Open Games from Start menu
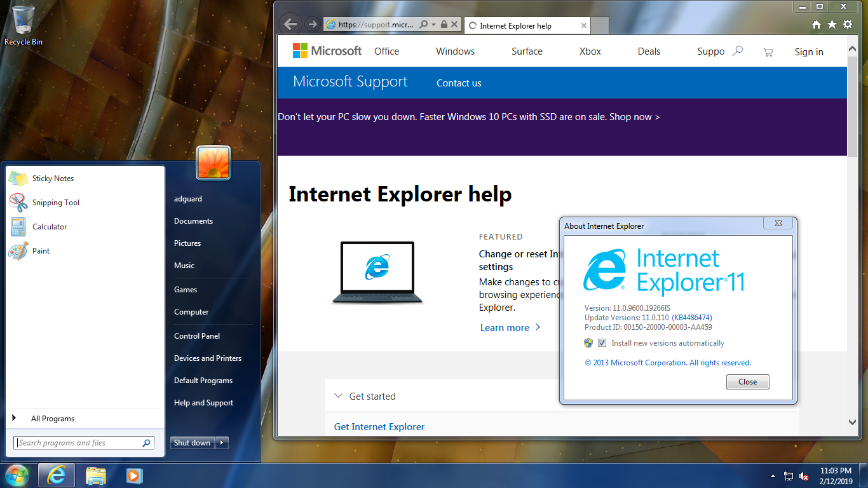868x488 pixels. point(186,290)
